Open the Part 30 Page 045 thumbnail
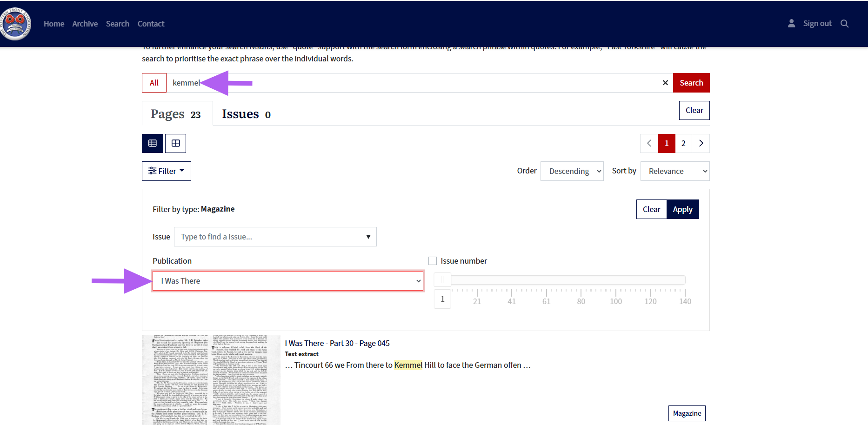 point(211,379)
